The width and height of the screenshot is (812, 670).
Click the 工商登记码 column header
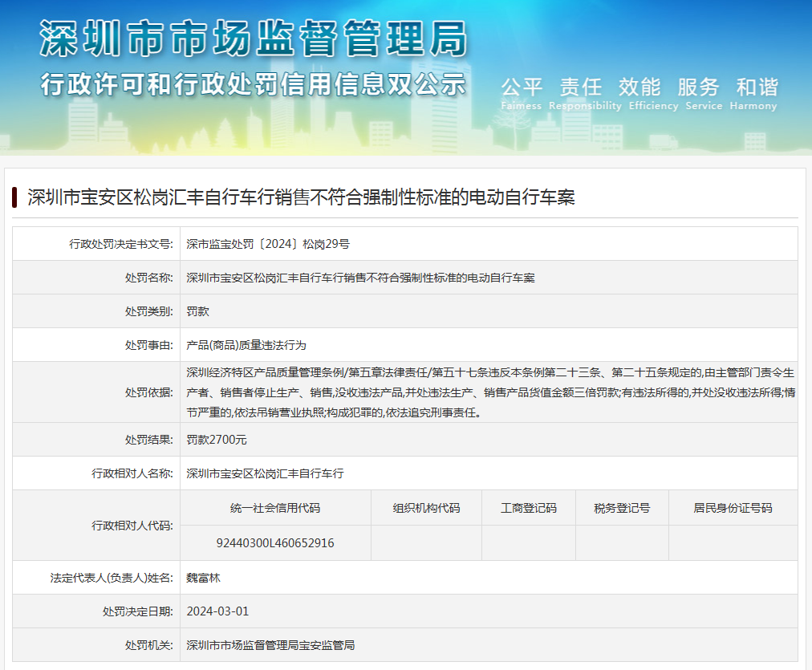click(x=529, y=508)
